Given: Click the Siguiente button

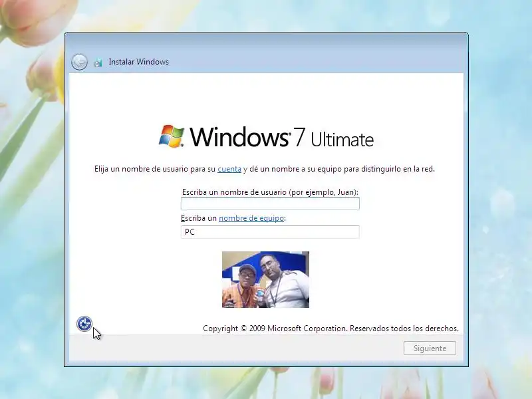Looking at the screenshot, I should click(430, 348).
